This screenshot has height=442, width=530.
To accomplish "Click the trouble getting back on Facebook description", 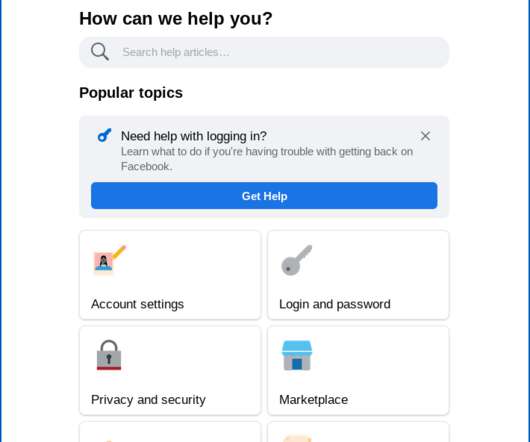I will [267, 159].
